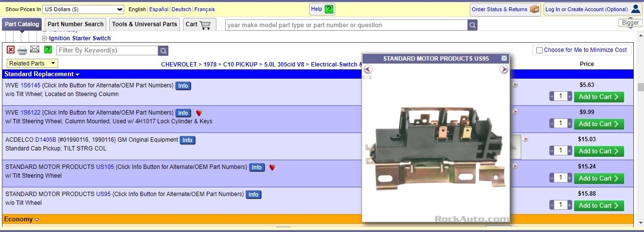Click the red heart on US105 row

[x=272, y=167]
